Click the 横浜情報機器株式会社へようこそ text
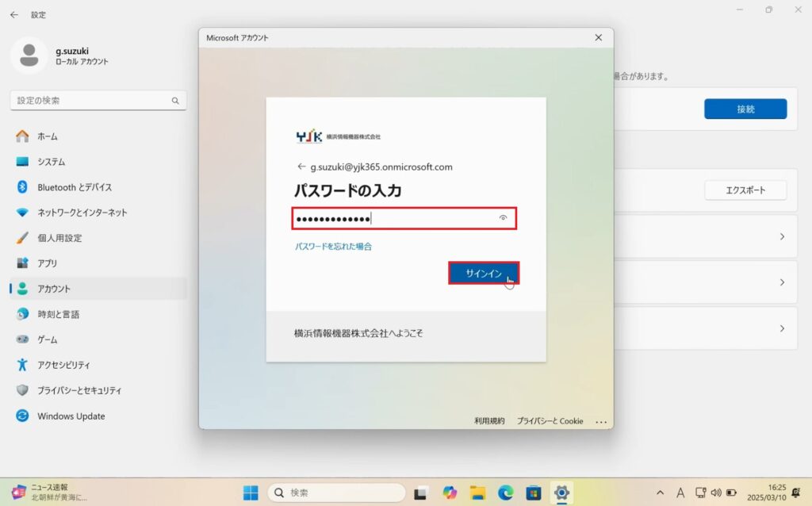The height and width of the screenshot is (506, 812). click(358, 334)
